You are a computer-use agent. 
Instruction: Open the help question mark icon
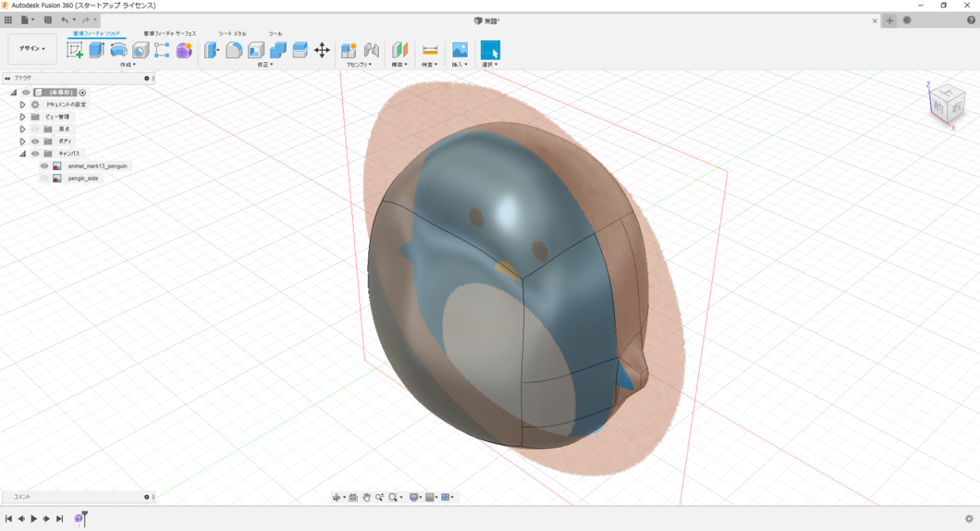(x=970, y=20)
